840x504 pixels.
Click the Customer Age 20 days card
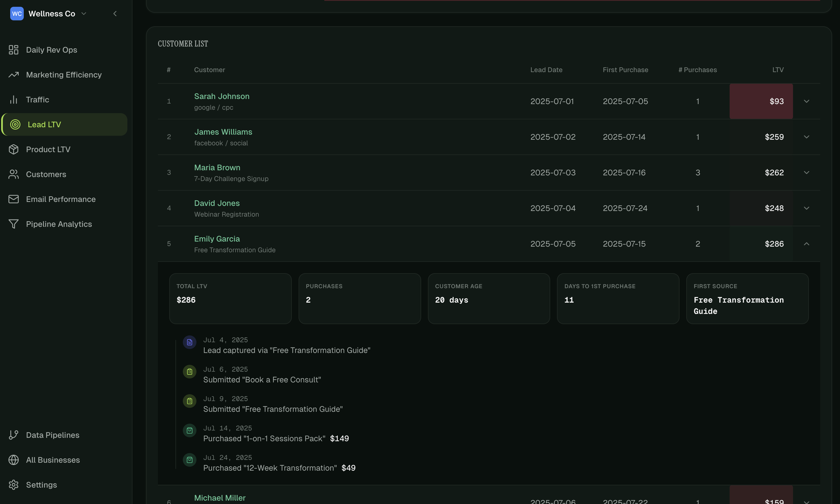(489, 299)
